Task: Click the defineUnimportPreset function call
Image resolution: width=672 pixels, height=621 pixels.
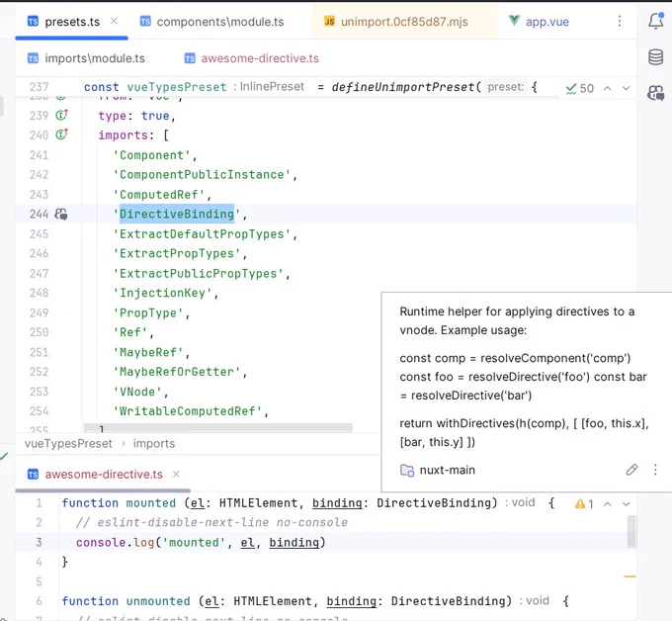Action: coord(403,87)
